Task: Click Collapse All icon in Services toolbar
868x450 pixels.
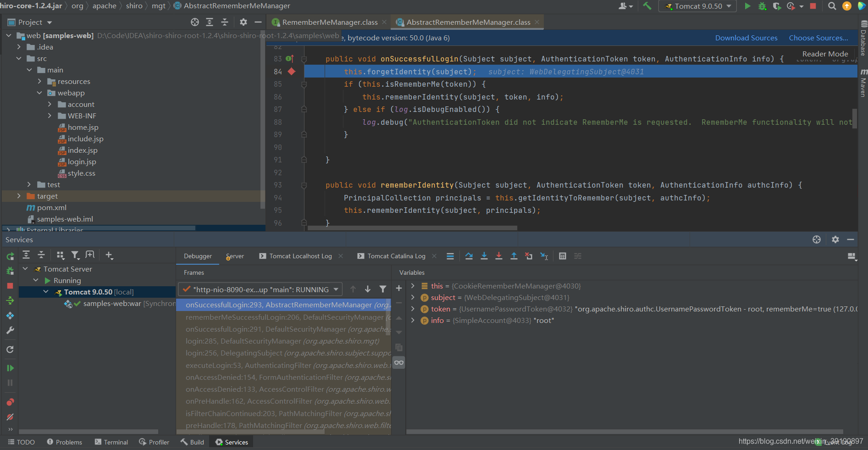Action: tap(41, 255)
